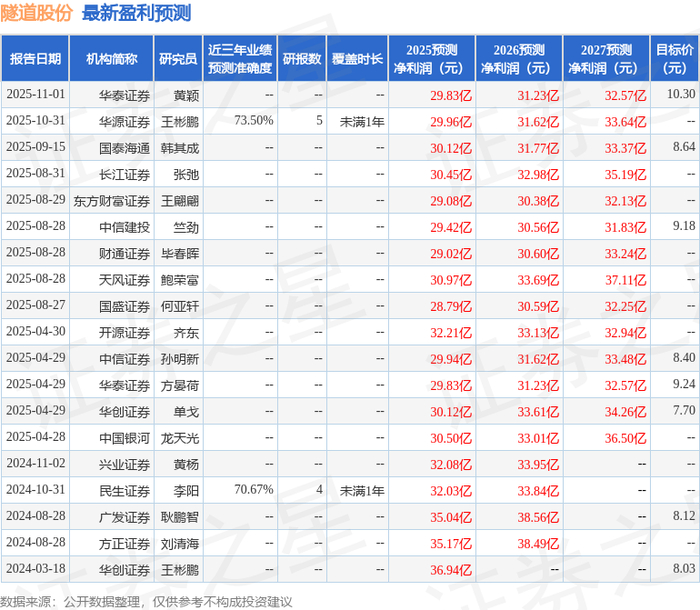Click the 2025预测净利润 column header

(432, 58)
